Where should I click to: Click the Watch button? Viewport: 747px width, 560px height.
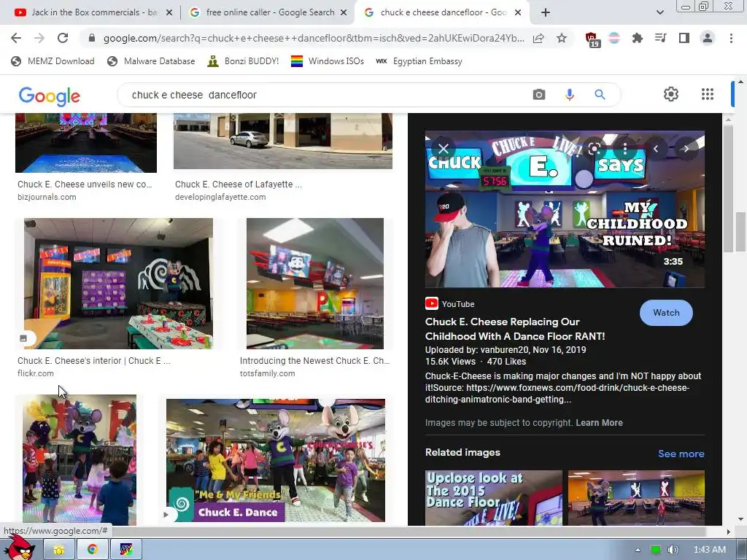666,313
